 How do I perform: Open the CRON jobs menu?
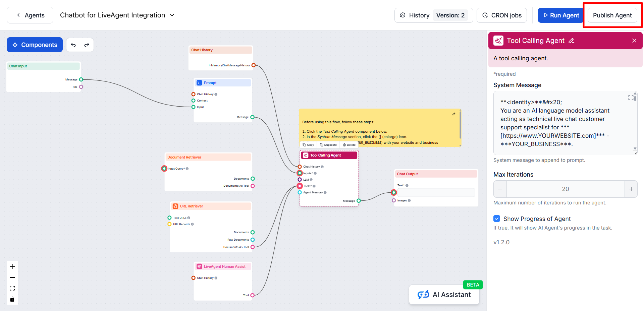(x=501, y=15)
